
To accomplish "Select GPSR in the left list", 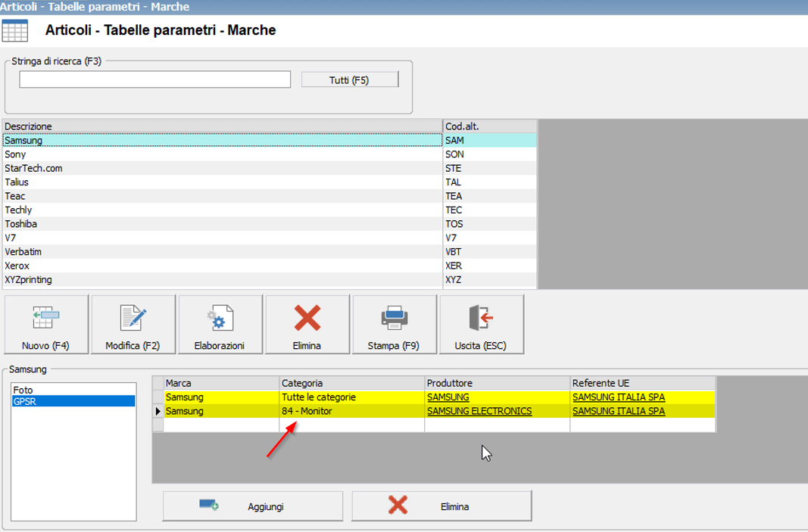I will [x=73, y=401].
